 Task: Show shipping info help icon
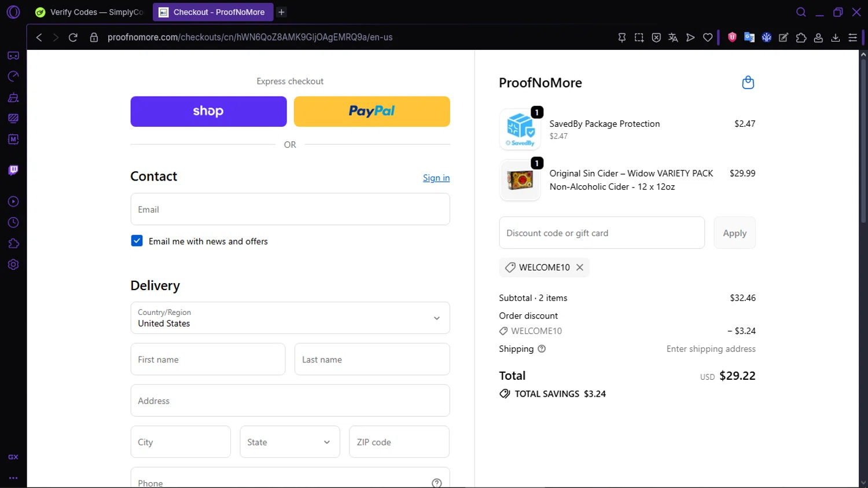coord(542,348)
